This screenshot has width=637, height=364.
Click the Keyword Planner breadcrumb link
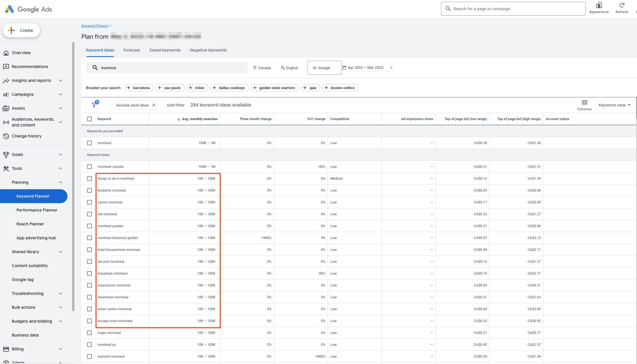tap(95, 26)
